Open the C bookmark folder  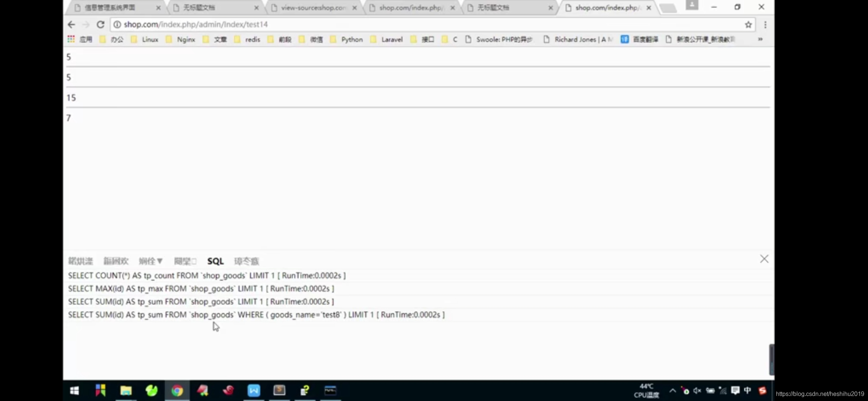[450, 39]
